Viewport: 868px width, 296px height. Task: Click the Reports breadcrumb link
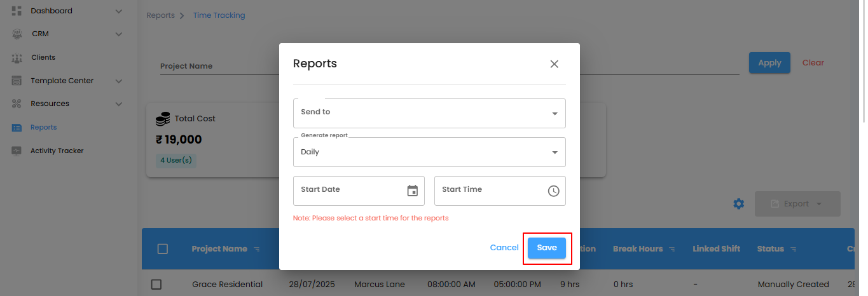click(160, 15)
